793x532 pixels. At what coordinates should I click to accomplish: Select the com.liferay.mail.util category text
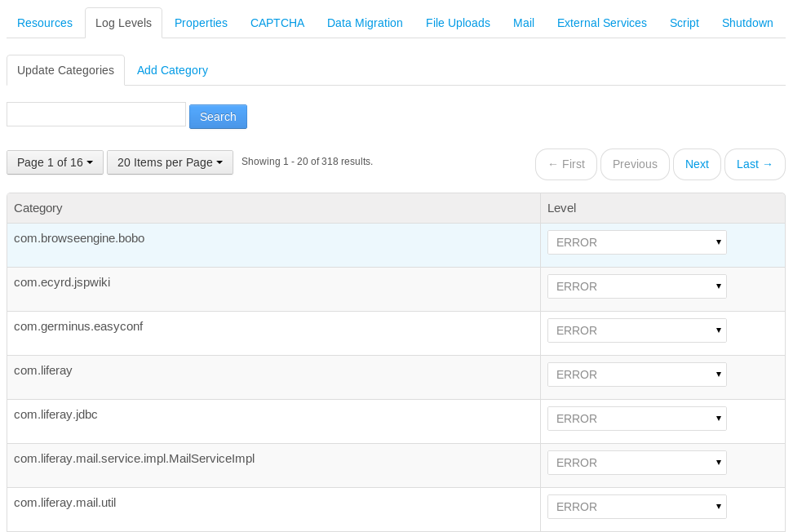tap(64, 503)
